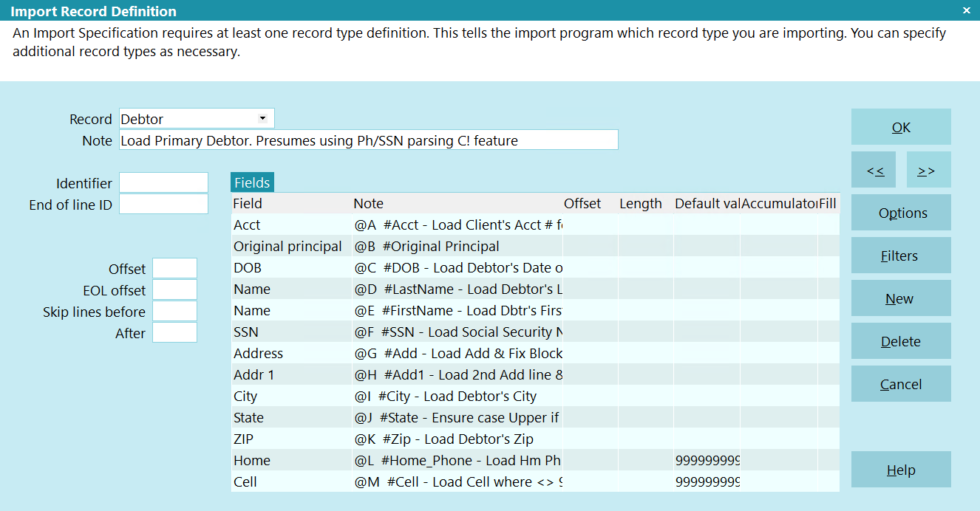The image size is (980, 511).
Task: Select the Fields tab
Action: pyautogui.click(x=252, y=182)
